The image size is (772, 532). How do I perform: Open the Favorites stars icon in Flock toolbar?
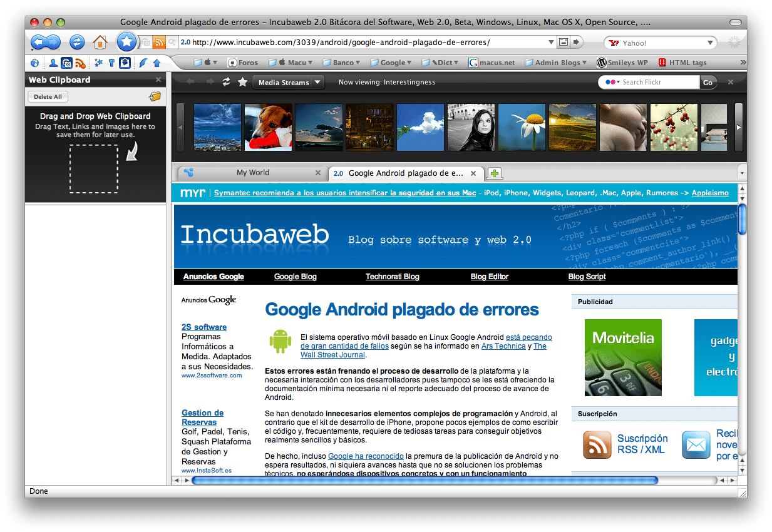98,63
